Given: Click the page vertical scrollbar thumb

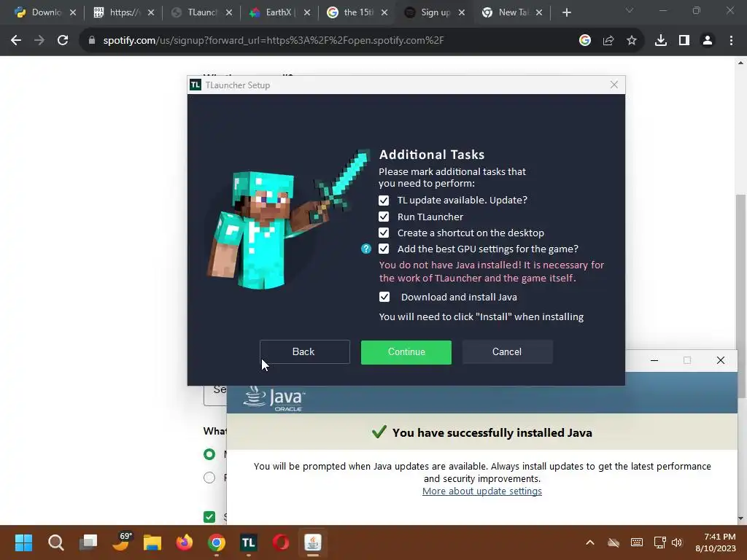Looking at the screenshot, I should [740, 296].
